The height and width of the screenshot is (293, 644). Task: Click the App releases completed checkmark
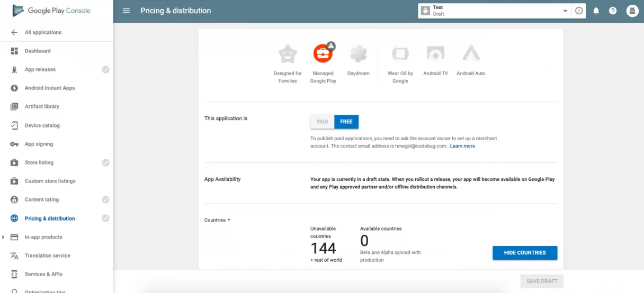(x=105, y=69)
